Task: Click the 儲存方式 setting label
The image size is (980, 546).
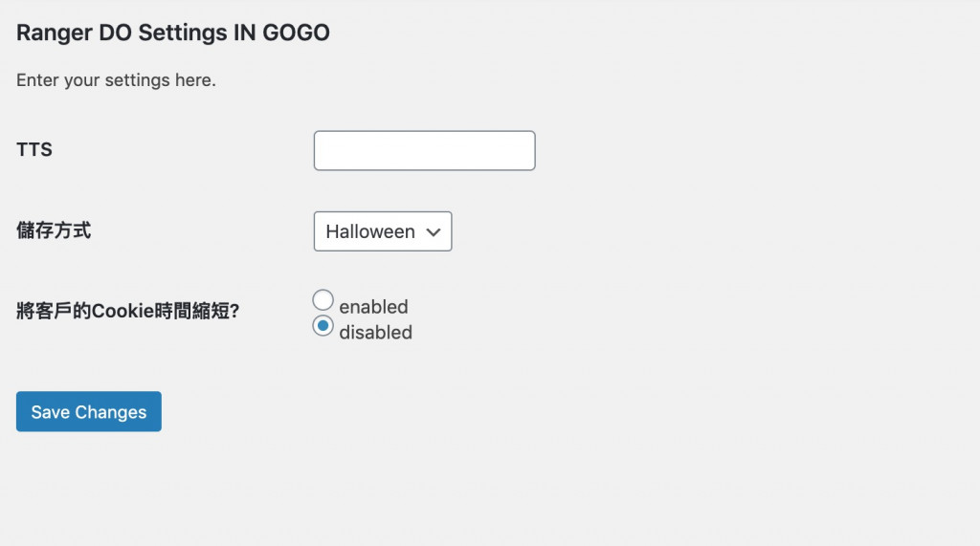Action: tap(54, 230)
